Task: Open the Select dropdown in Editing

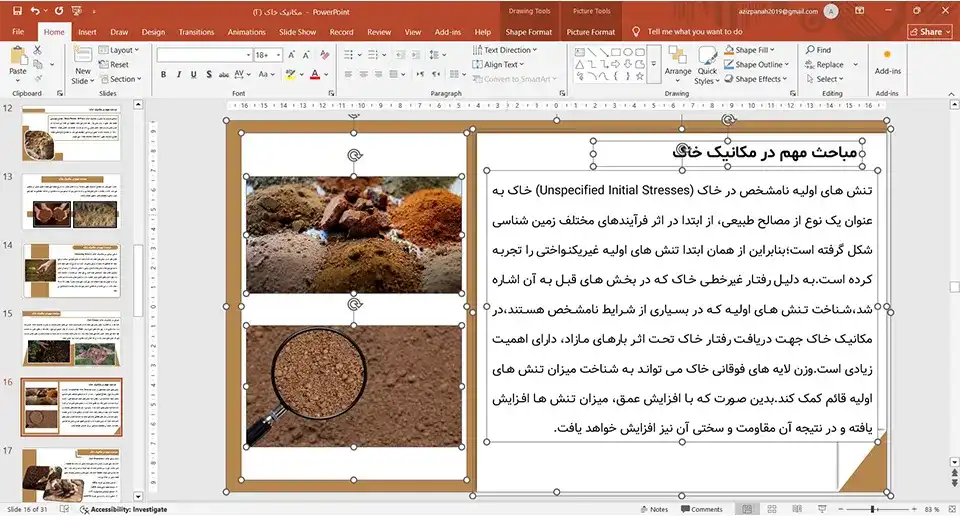Action: pyautogui.click(x=825, y=79)
